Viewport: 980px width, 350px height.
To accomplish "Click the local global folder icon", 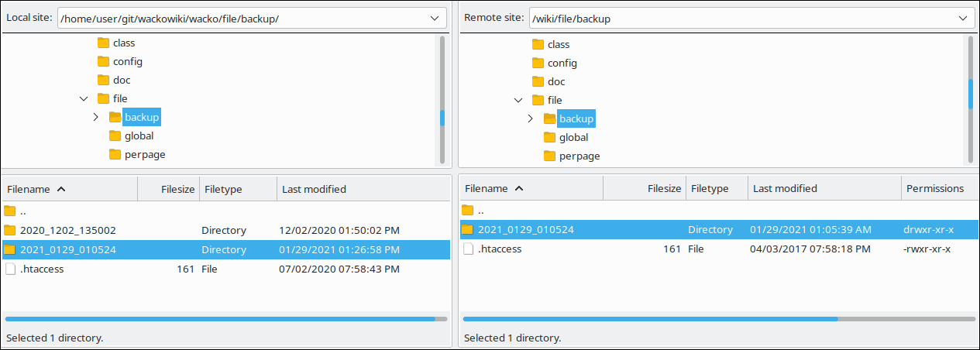I will click(x=115, y=136).
